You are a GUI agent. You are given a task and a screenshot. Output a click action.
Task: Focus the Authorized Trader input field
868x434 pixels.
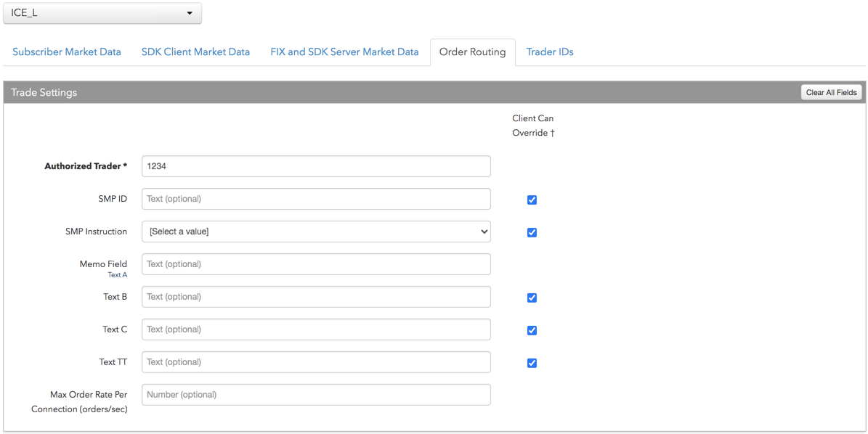coord(316,166)
